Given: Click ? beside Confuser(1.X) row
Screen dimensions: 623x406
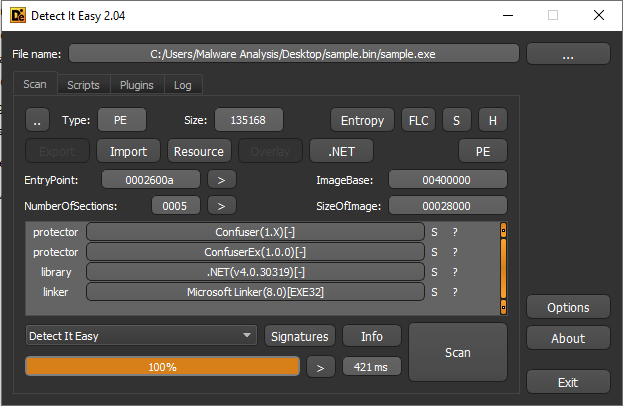Looking at the screenshot, I should (455, 232).
